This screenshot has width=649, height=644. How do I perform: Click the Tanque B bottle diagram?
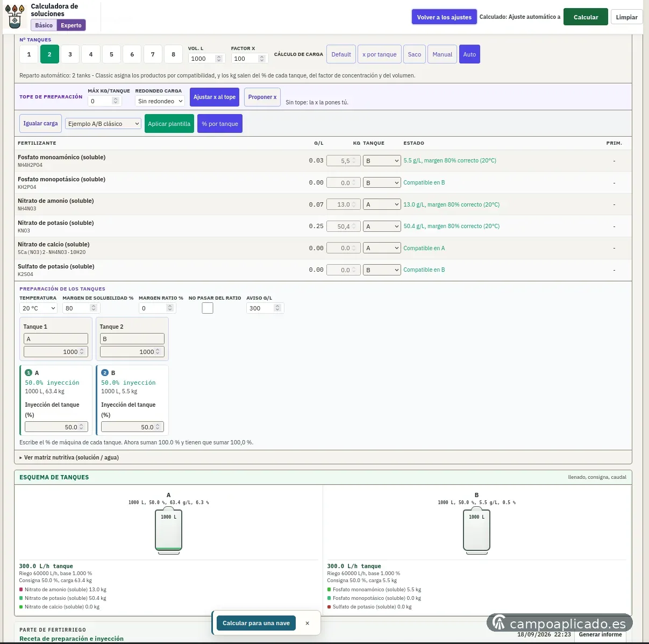click(x=476, y=531)
